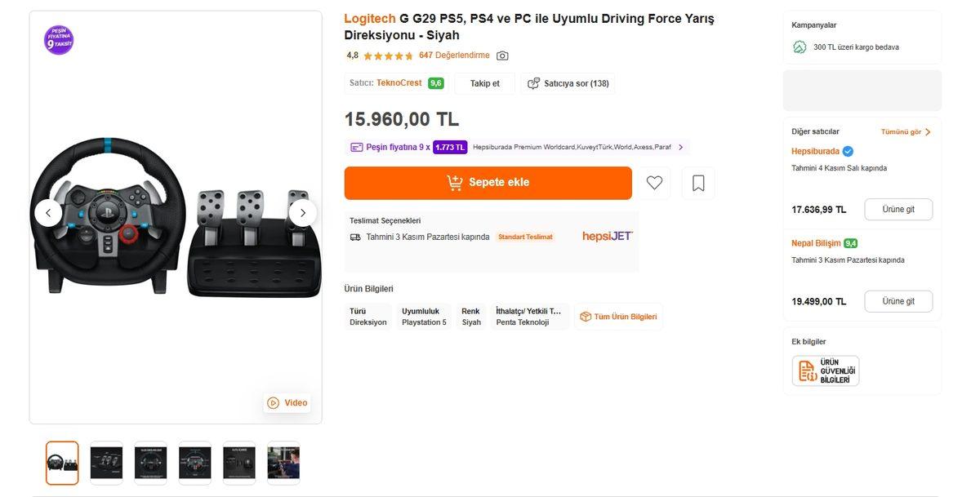Expand all other sellers with Tümünü gör
Viewport: 980px width, 497px height.
(x=906, y=131)
